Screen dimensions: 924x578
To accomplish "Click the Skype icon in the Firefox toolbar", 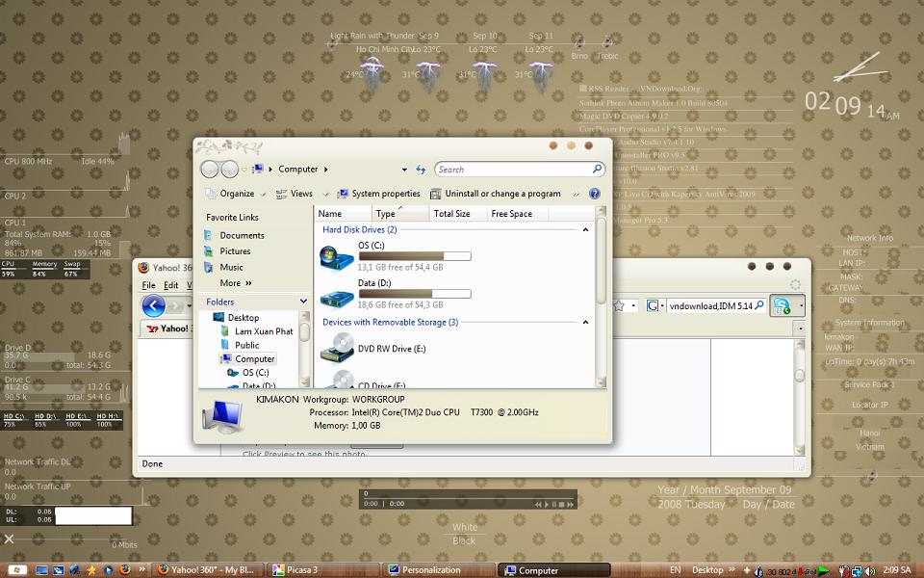I will (x=782, y=305).
